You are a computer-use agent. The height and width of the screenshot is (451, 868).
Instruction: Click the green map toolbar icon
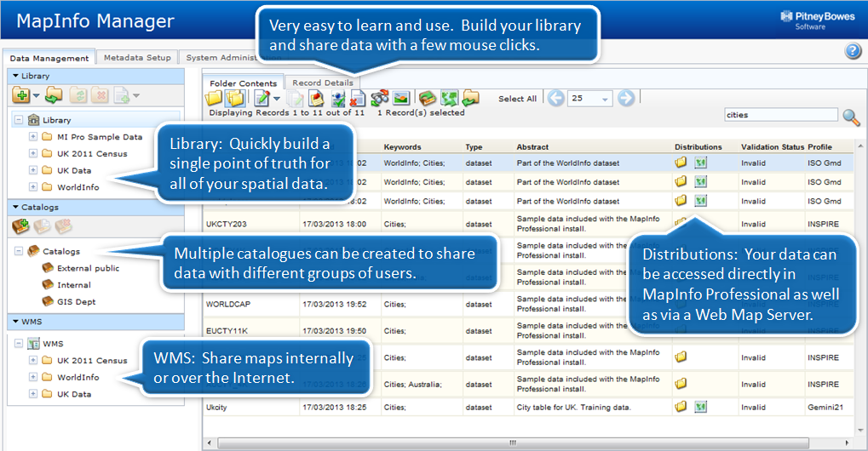tap(450, 99)
